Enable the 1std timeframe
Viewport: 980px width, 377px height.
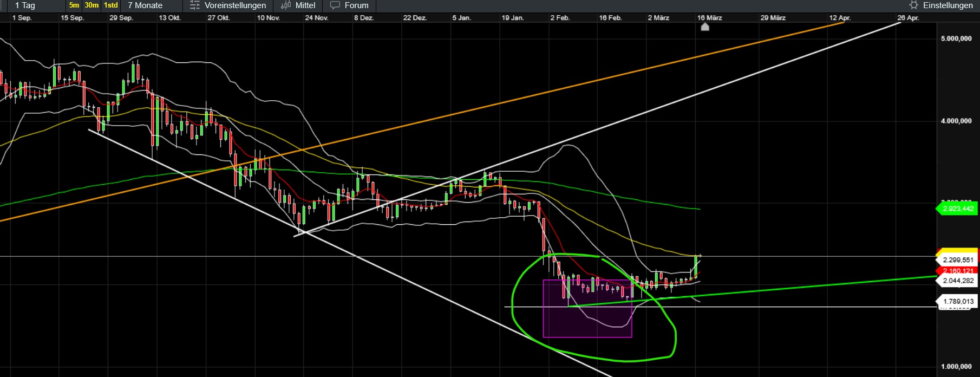(111, 5)
